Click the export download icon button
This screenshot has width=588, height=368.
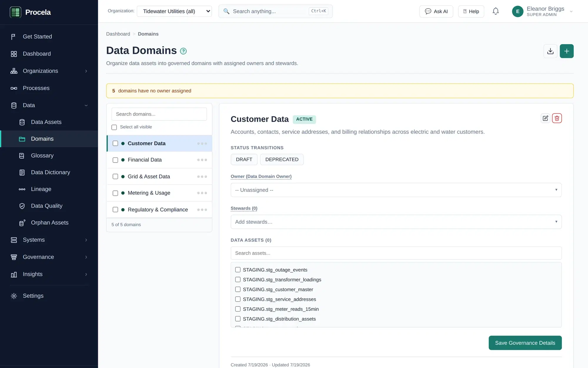[550, 51]
